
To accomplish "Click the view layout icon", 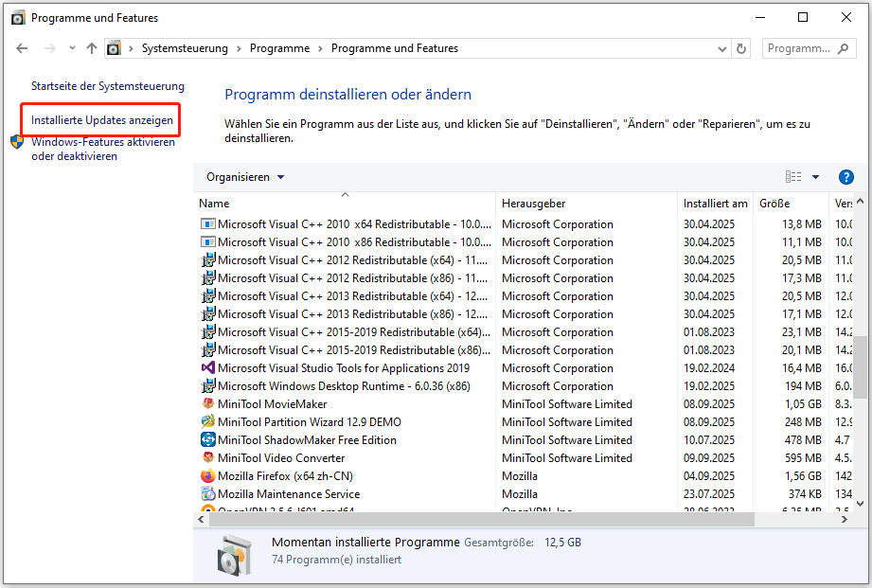I will pos(793,177).
